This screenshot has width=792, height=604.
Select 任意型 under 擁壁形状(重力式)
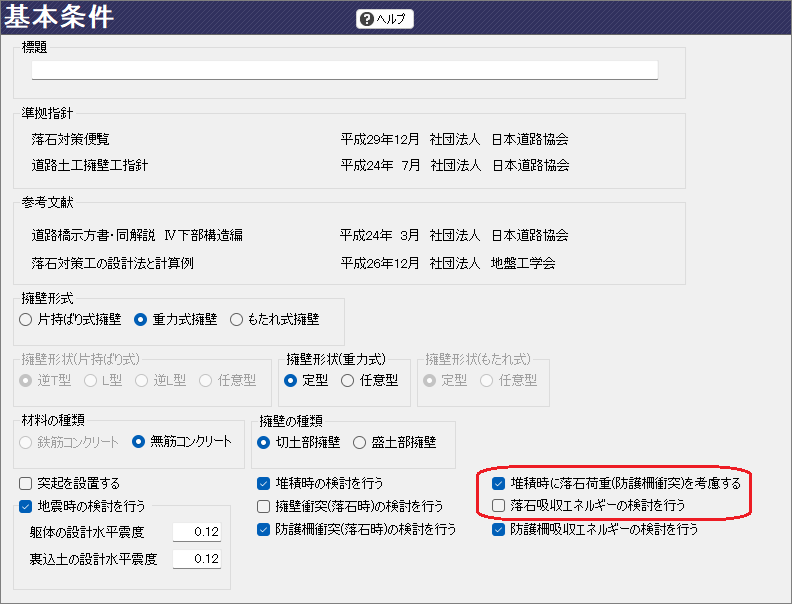(348, 380)
